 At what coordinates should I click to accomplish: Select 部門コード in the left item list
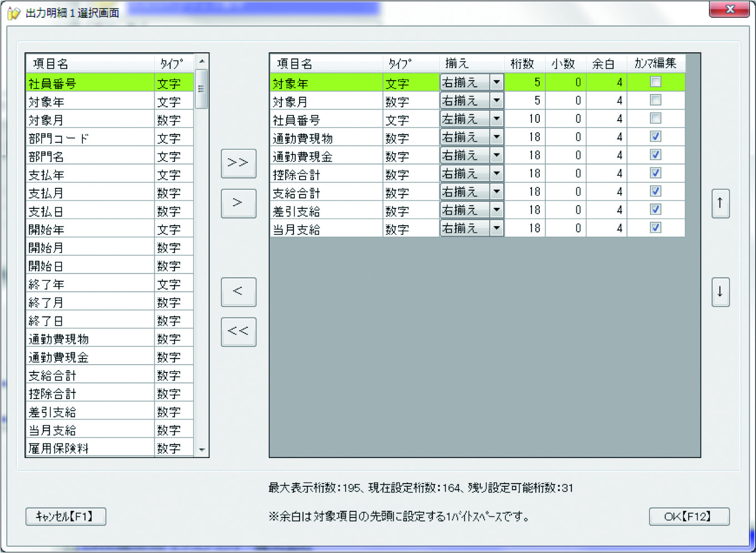pyautogui.click(x=90, y=138)
